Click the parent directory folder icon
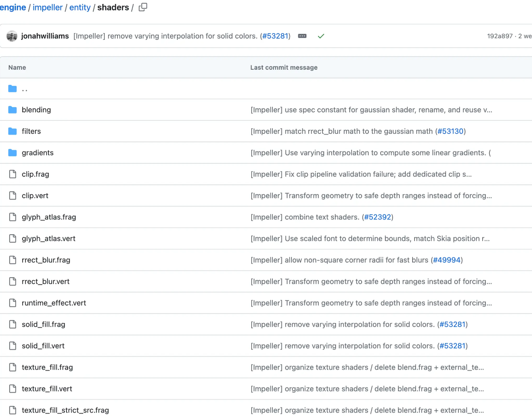 coord(12,88)
